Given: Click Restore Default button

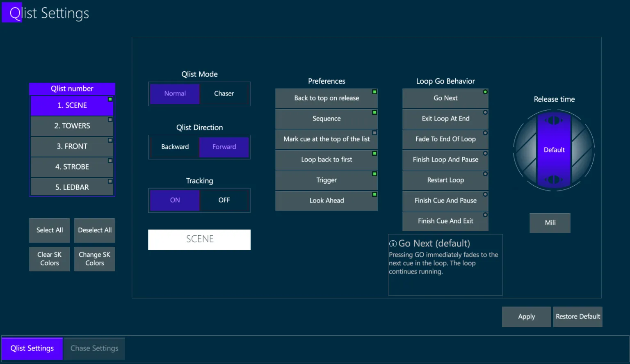Looking at the screenshot, I should click(578, 317).
